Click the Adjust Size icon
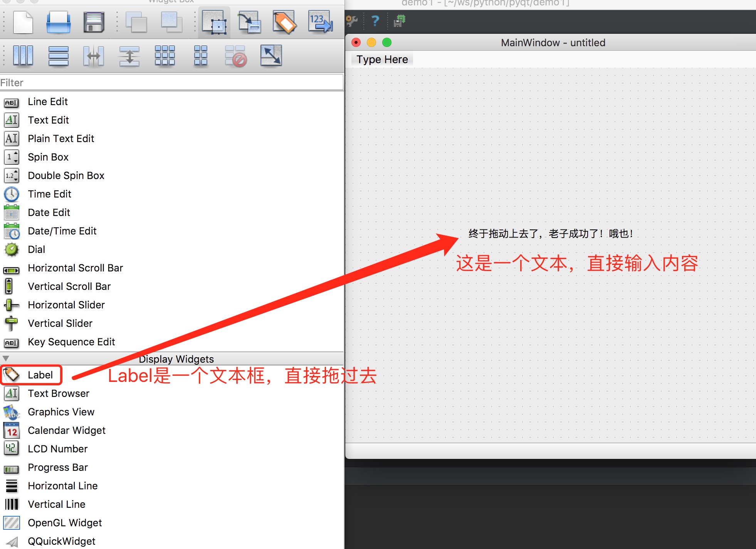Viewport: 756px width, 549px height. 271,56
